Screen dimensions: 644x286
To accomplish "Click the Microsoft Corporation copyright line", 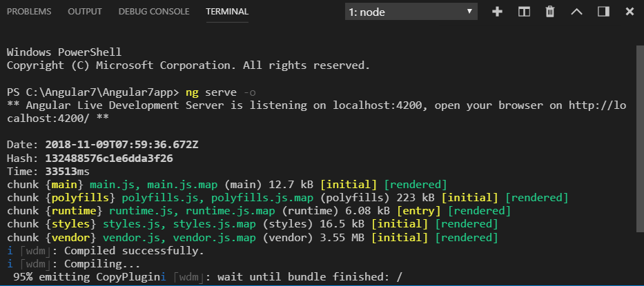I will tap(188, 65).
